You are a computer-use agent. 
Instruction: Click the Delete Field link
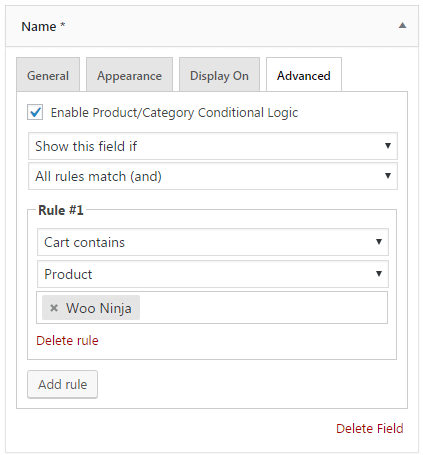coord(370,428)
